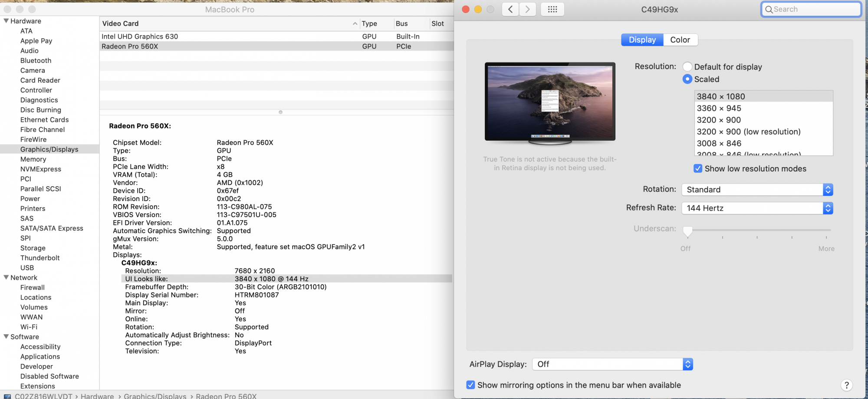Select Audio in the sidebar

coord(30,51)
